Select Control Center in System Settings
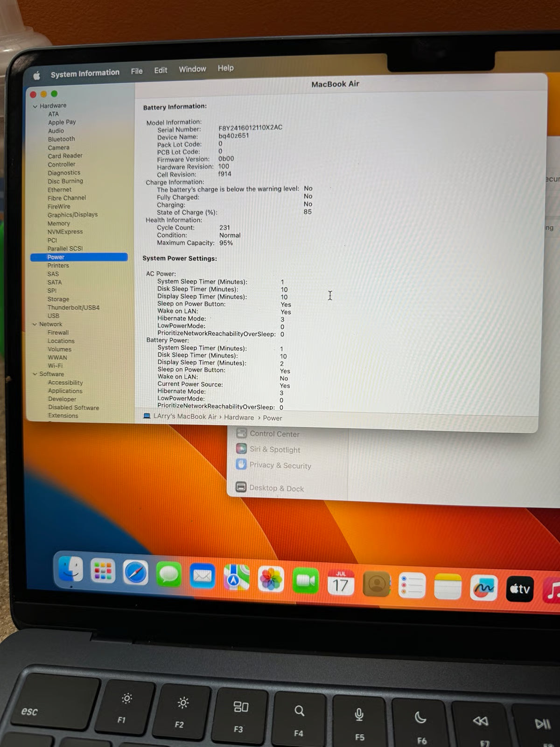The height and width of the screenshot is (747, 560). (274, 434)
